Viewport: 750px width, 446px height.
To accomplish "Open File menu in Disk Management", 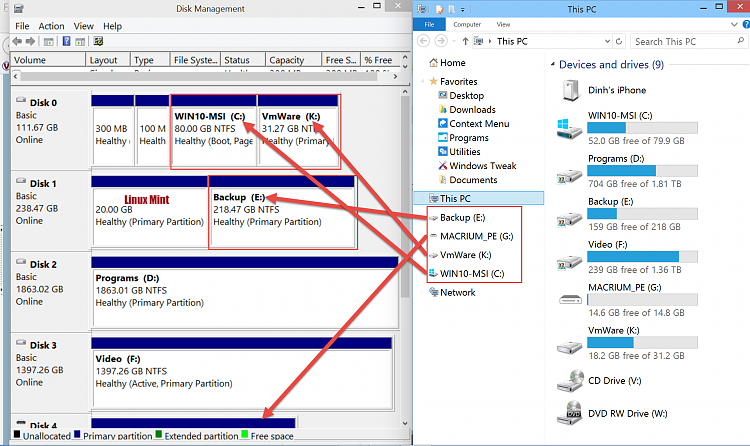I will tap(22, 26).
